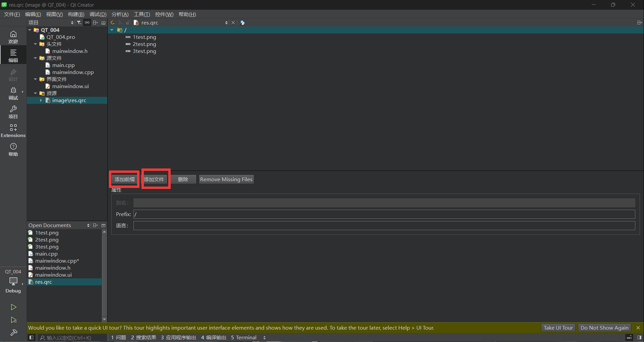Run the project with green arrow
The image size is (644, 342).
click(13, 307)
